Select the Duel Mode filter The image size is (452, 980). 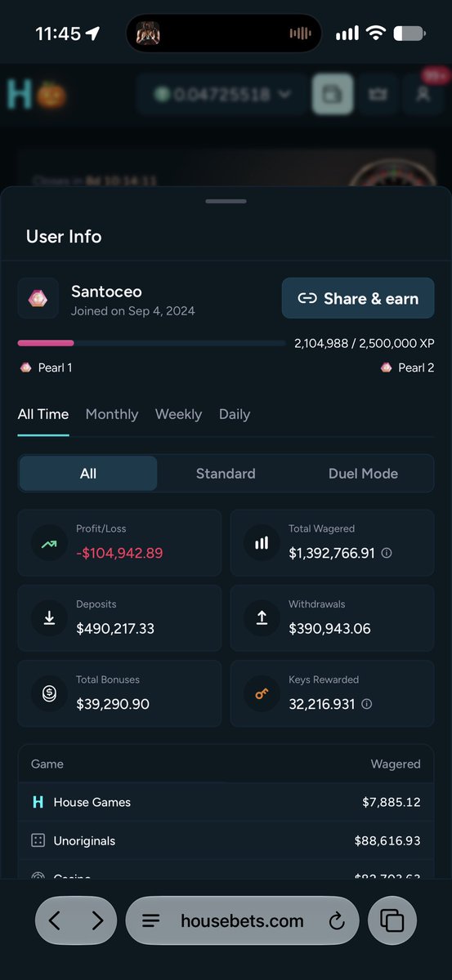click(x=363, y=474)
